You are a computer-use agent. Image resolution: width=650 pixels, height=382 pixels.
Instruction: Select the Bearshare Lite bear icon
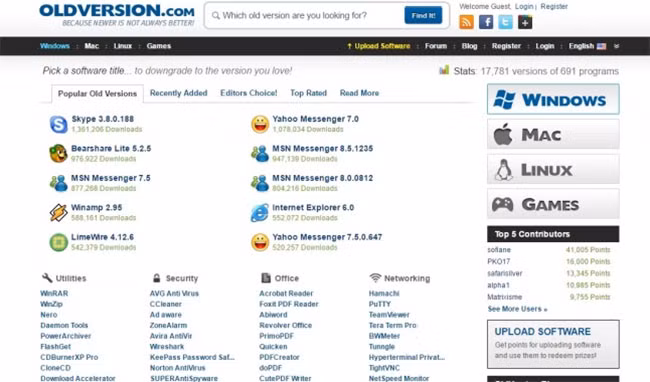[58, 153]
